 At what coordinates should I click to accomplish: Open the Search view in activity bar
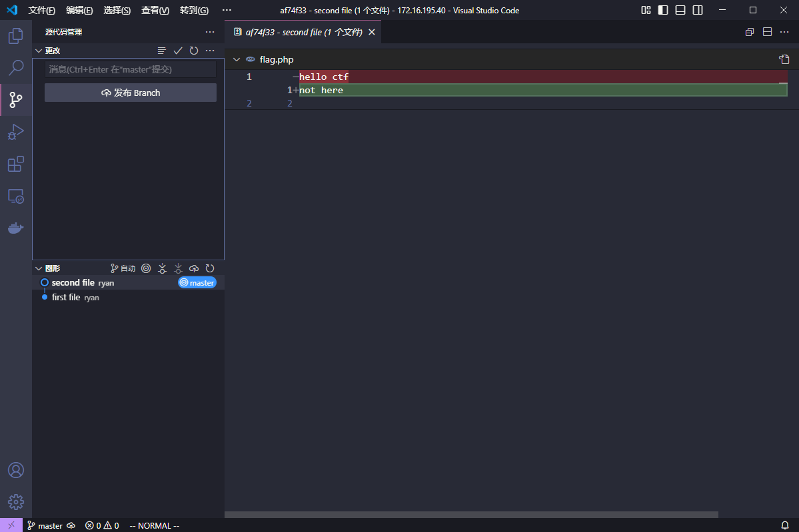[16, 68]
